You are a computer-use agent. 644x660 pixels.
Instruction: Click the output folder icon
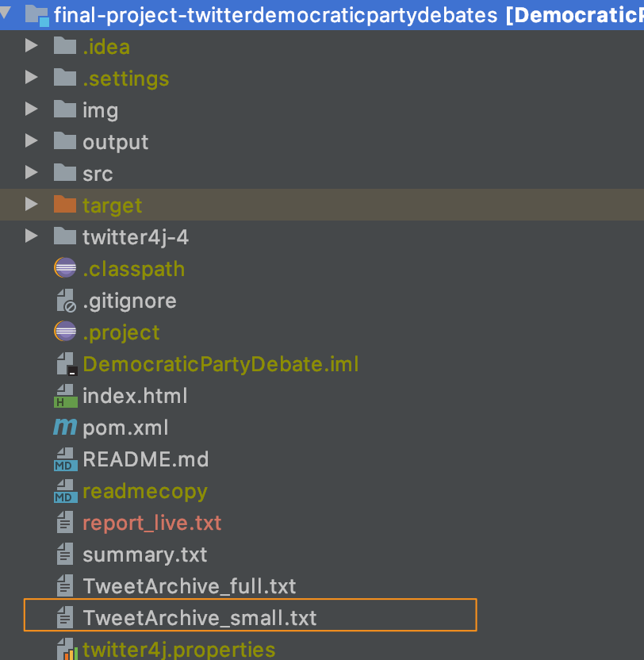tap(65, 140)
